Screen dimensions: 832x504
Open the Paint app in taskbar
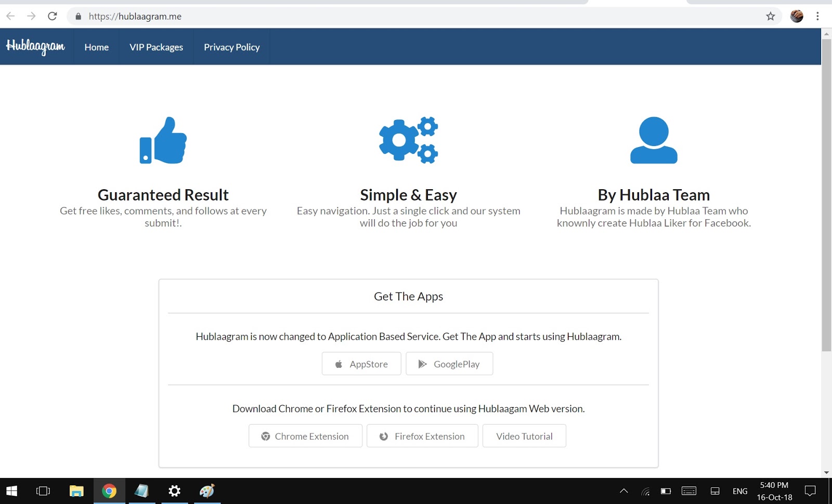tap(207, 491)
